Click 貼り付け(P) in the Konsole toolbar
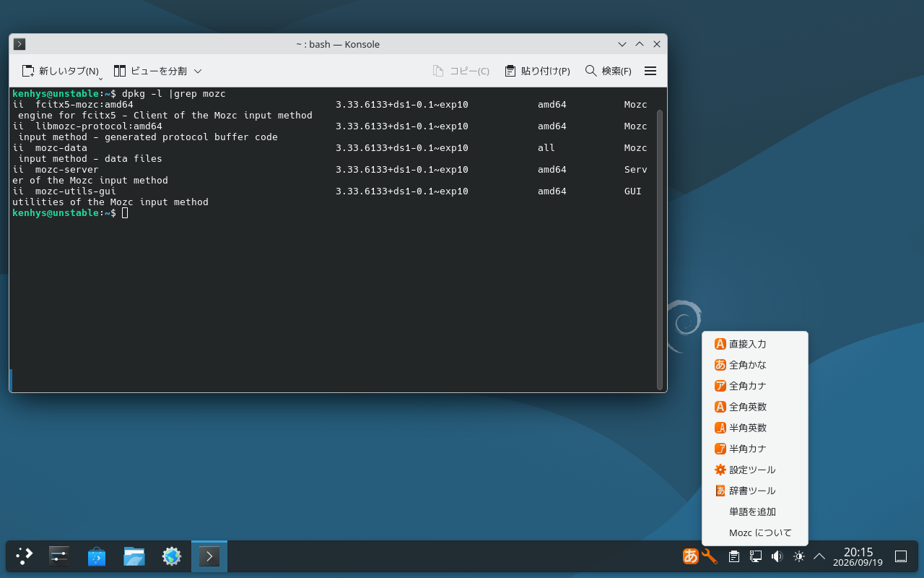Screen dimensions: 924x578 coord(537,71)
